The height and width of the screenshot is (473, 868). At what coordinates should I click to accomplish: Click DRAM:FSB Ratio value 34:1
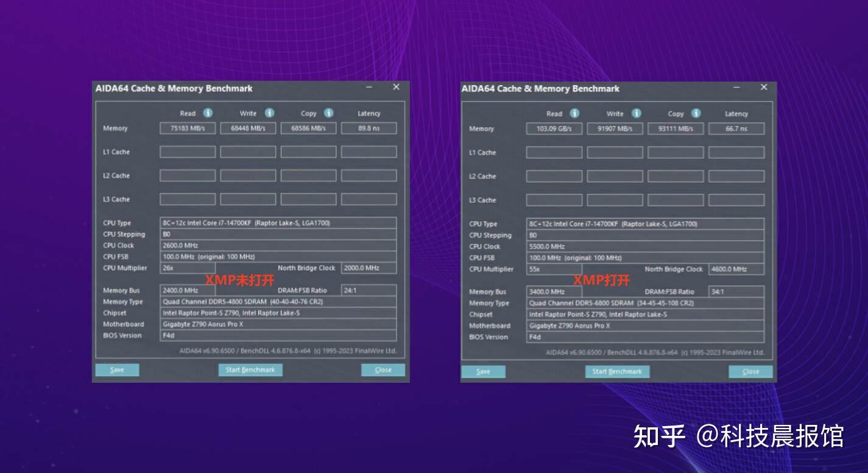coord(736,292)
